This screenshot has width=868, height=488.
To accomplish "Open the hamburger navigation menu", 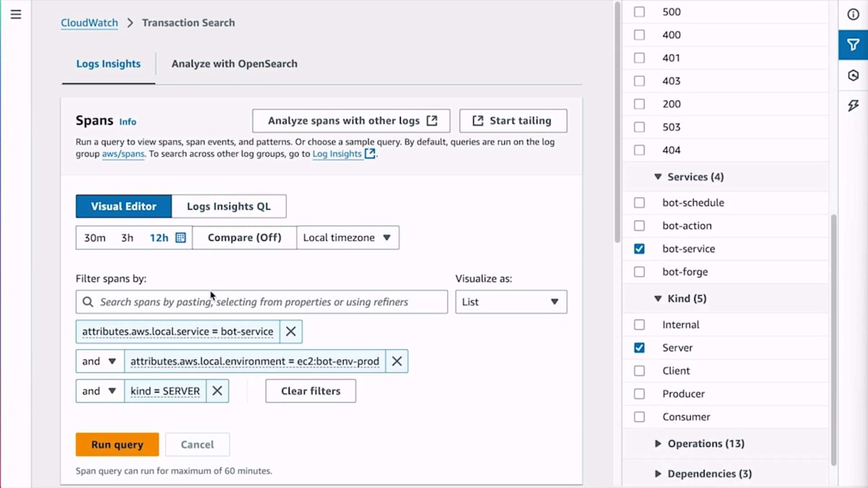I will (x=16, y=14).
